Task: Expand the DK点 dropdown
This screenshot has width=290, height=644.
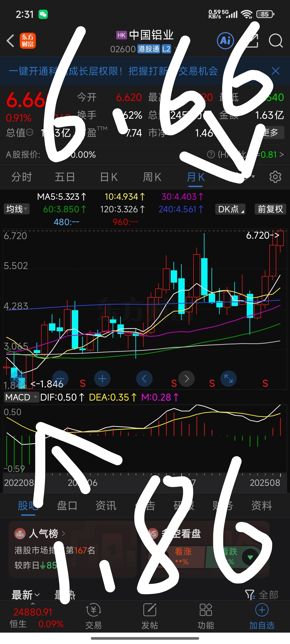Action: (230, 209)
